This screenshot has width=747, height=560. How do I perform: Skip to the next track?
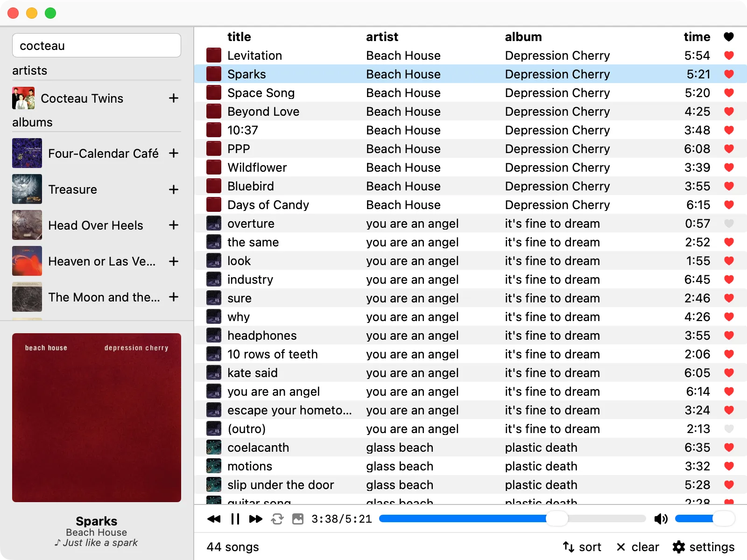coord(256,519)
